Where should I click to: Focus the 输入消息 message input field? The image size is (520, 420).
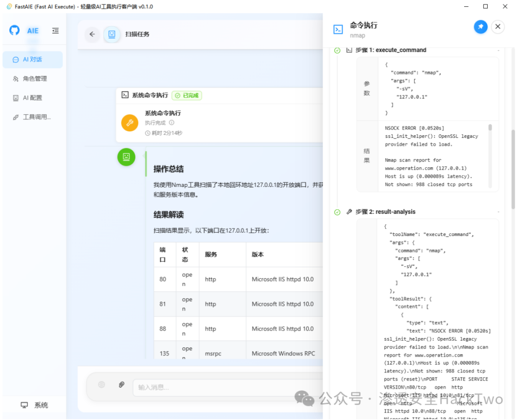228,387
